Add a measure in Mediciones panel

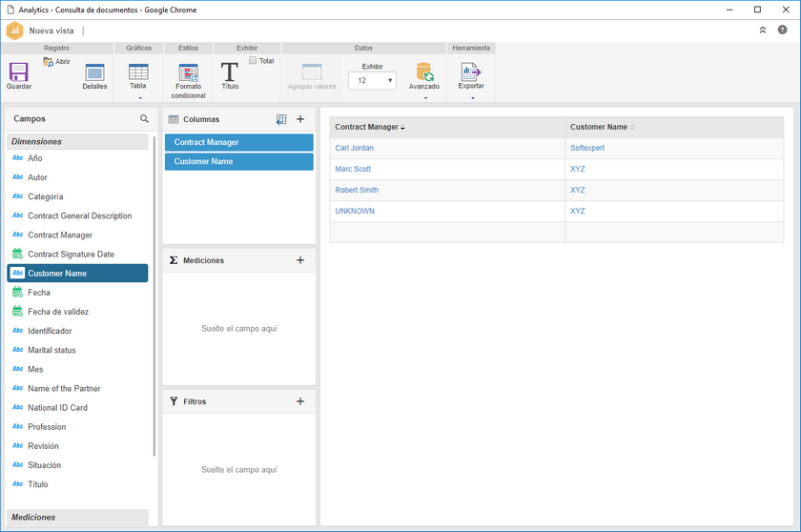(x=300, y=260)
